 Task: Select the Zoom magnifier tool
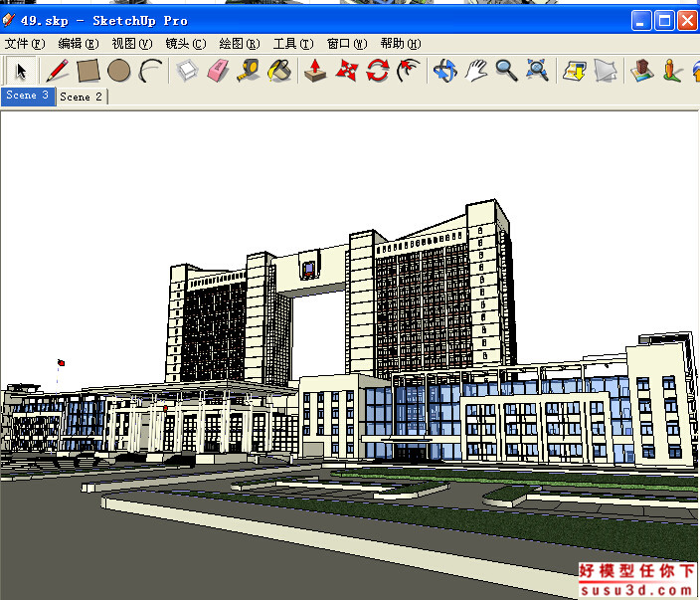507,71
